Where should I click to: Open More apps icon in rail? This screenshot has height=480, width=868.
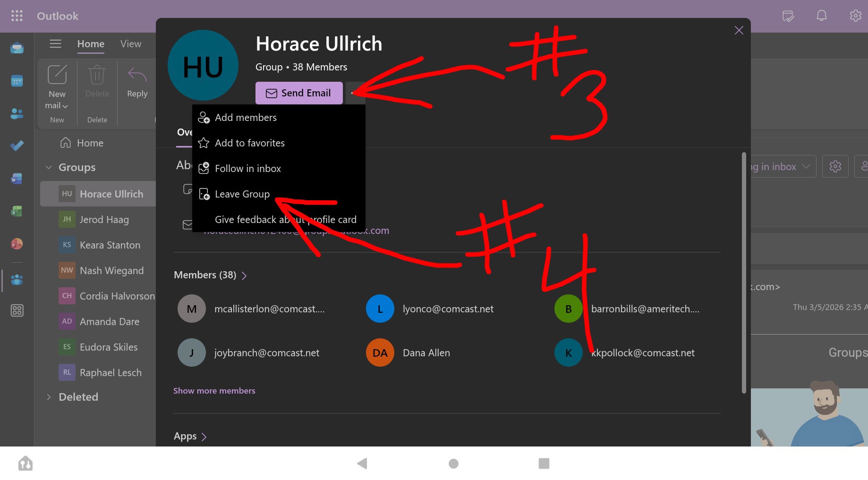pos(17,310)
